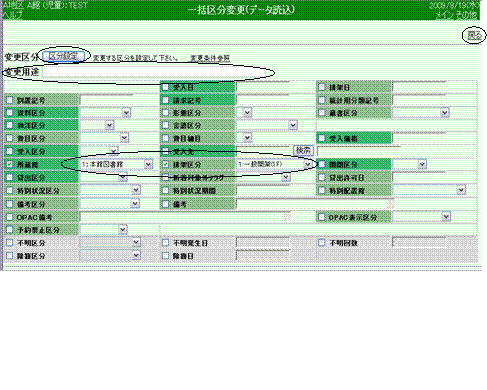Expand the 所蔵館 dropdown showing 1:本館図書館
Viewport: 487px width, 390px height.
116,164
